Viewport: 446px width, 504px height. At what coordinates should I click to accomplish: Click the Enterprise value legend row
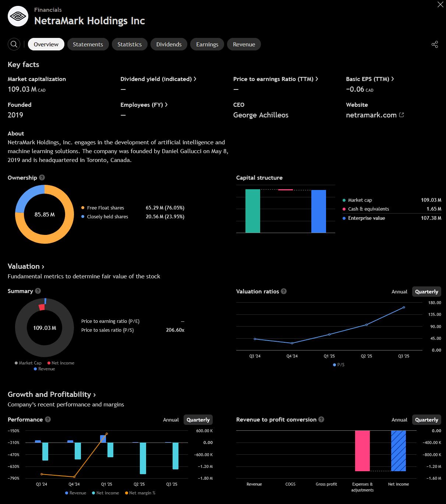click(x=392, y=218)
